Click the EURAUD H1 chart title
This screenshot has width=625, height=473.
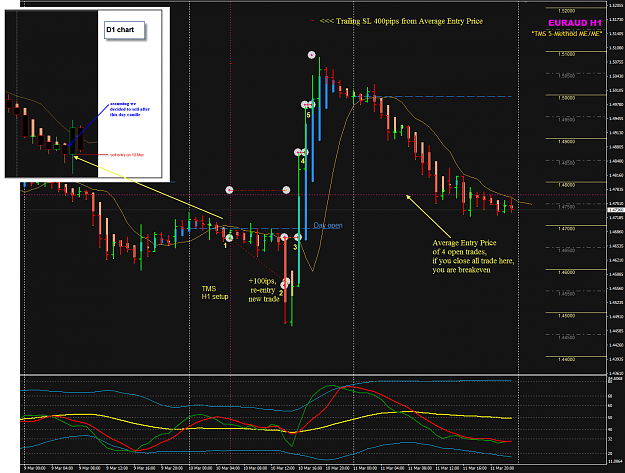(575, 23)
